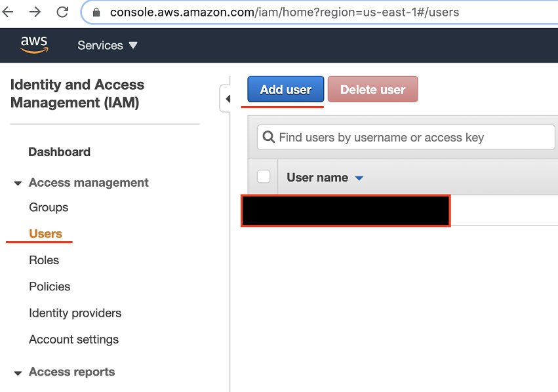The height and width of the screenshot is (392, 558).
Task: Open Groups in the sidebar
Action: coord(49,207)
